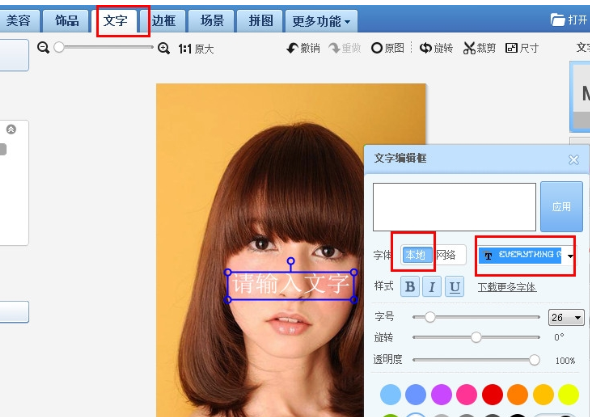Switch to the 饰品 tab
The height and width of the screenshot is (417, 590).
pos(67,21)
